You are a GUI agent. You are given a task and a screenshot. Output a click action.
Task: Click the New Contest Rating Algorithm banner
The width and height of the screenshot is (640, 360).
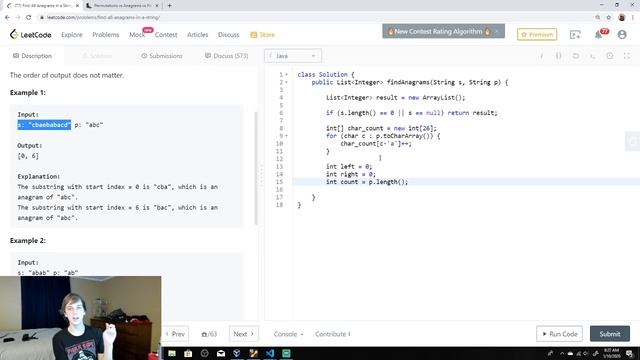click(443, 31)
